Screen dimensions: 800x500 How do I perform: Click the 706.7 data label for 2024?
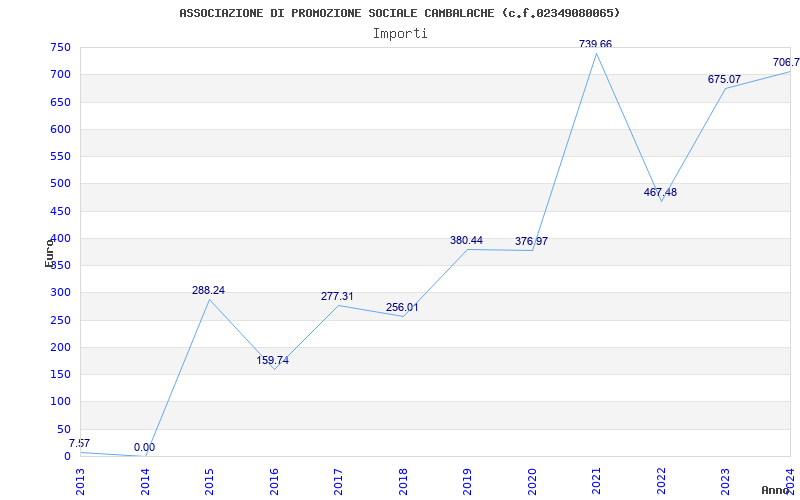[x=786, y=63]
